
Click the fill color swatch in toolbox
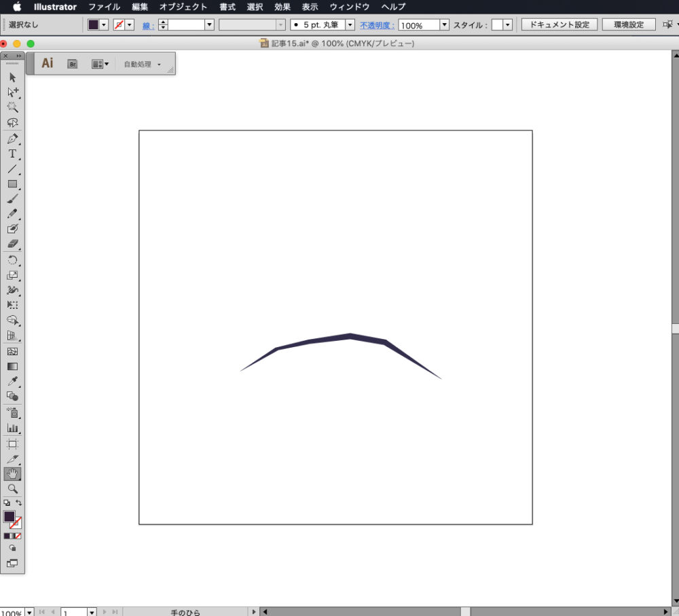coord(10,517)
